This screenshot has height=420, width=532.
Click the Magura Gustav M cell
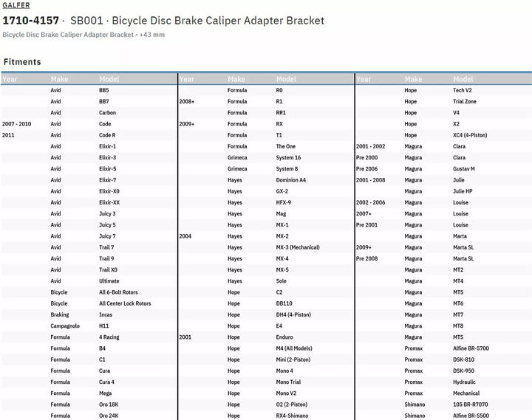(x=464, y=169)
